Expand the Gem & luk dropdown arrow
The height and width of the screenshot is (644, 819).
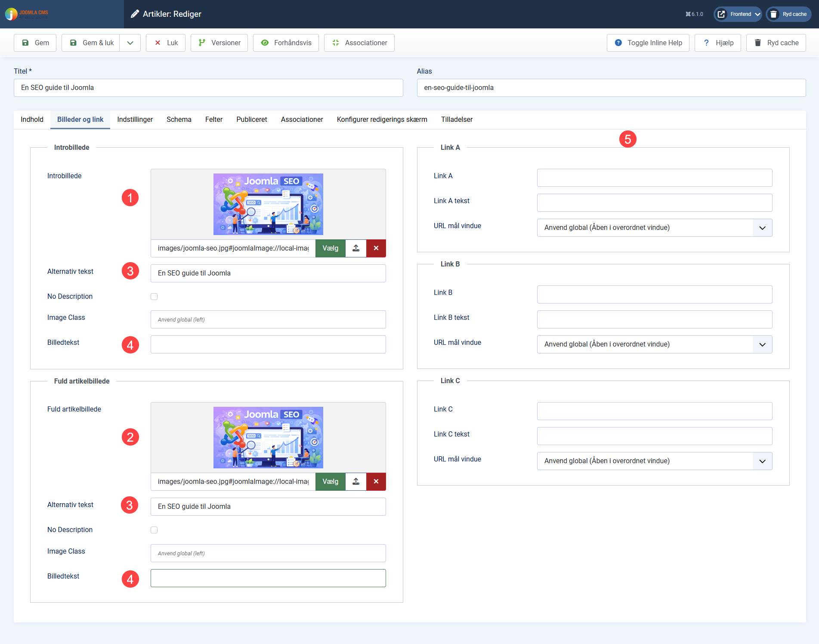pyautogui.click(x=130, y=43)
